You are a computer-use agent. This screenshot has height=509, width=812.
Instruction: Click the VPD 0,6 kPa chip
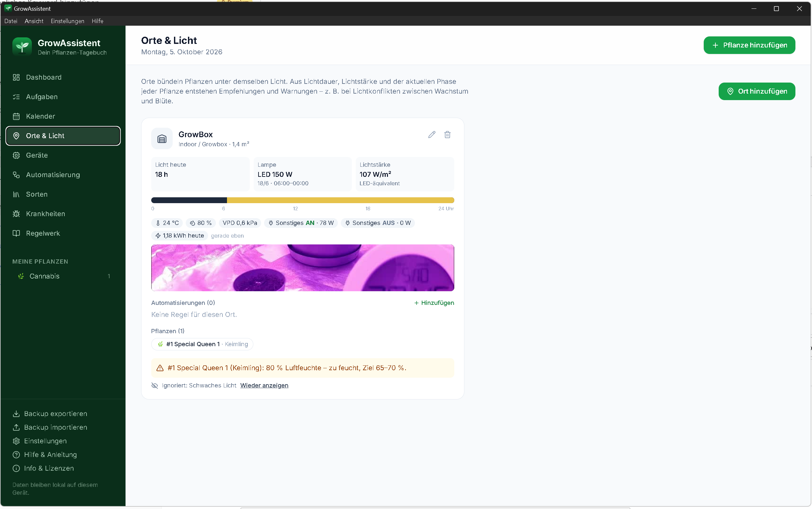(x=240, y=223)
